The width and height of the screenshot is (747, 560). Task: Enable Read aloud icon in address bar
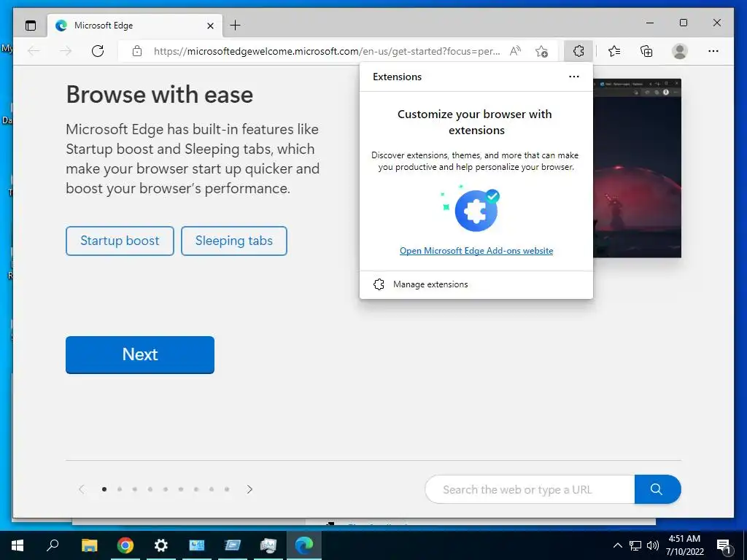point(516,51)
